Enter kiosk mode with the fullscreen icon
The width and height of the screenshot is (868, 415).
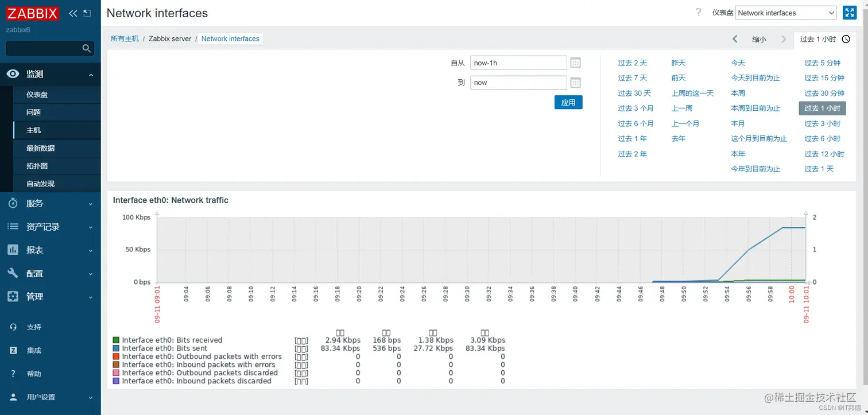tap(850, 13)
